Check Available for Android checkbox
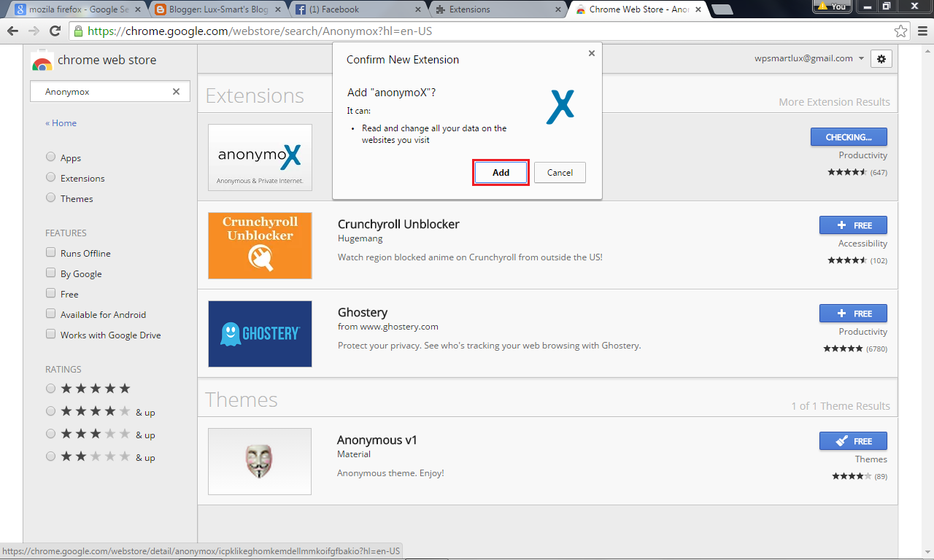934x560 pixels. tap(50, 314)
